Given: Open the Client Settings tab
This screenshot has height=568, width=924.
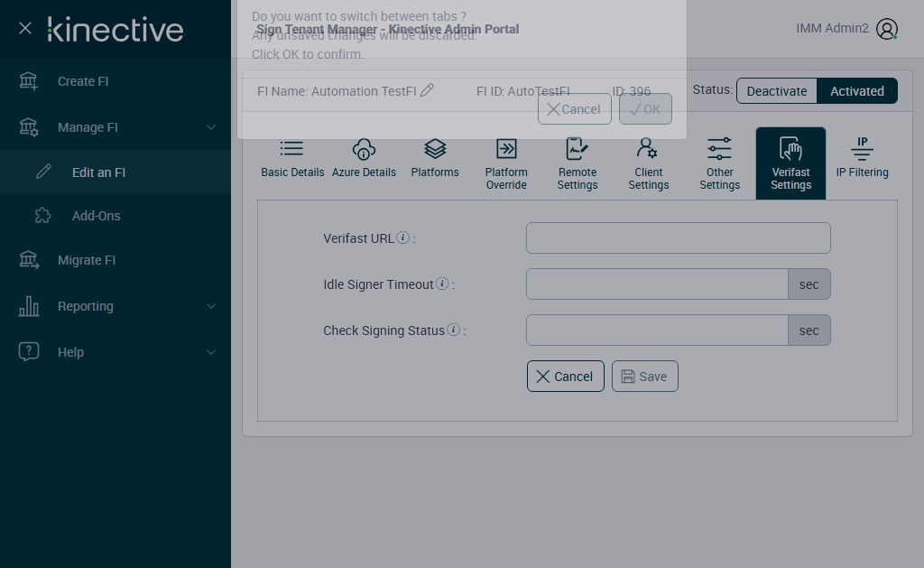Looking at the screenshot, I should tap(648, 164).
